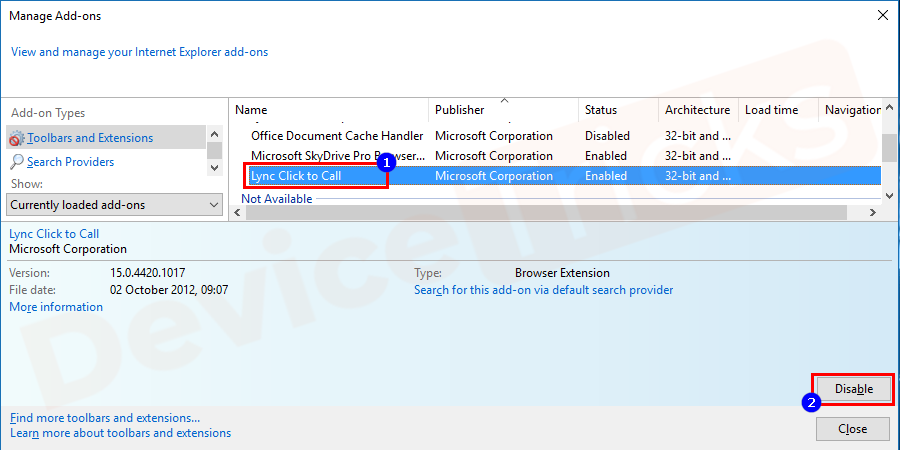Sort by Publisher column header

[503, 110]
